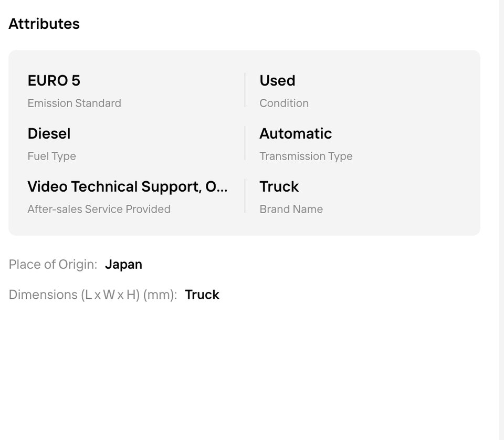This screenshot has height=440, width=504.
Task: Click the Automatic transmission value
Action: click(x=295, y=133)
